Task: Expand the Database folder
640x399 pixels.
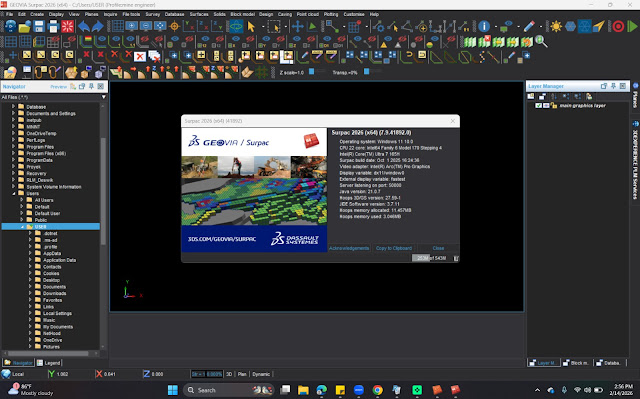Action: (13, 106)
